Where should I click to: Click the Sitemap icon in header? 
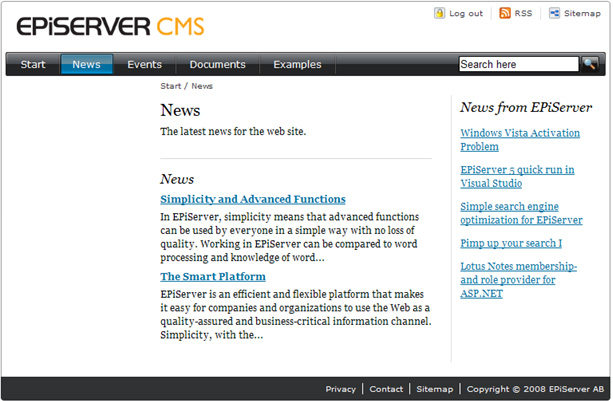(x=554, y=13)
